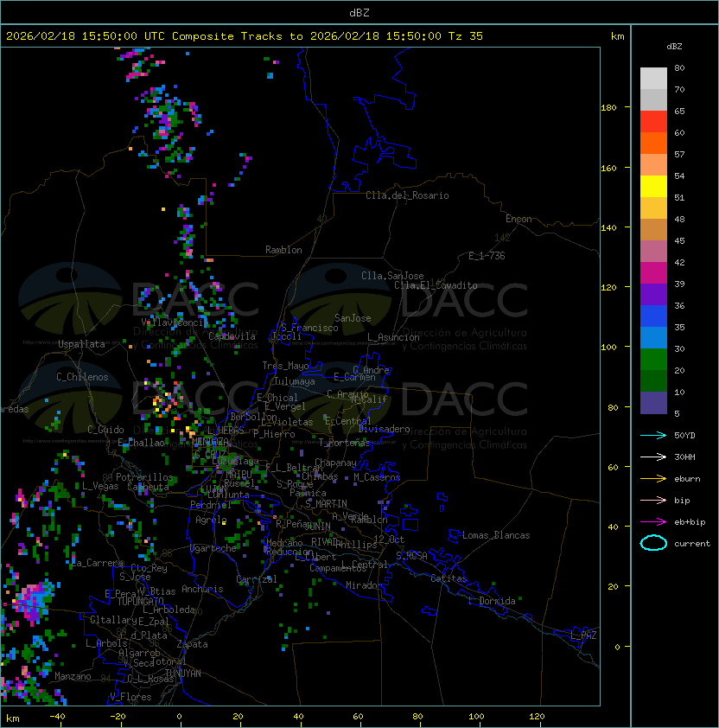
Task: Click the 'Manzano' place label
Action: pyautogui.click(x=73, y=676)
